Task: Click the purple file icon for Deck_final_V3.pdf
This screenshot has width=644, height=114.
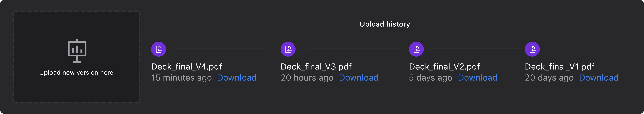Action: pyautogui.click(x=288, y=49)
